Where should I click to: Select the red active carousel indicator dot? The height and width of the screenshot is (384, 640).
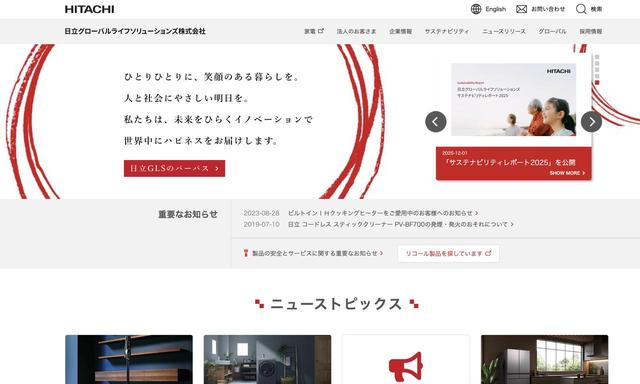tap(597, 82)
